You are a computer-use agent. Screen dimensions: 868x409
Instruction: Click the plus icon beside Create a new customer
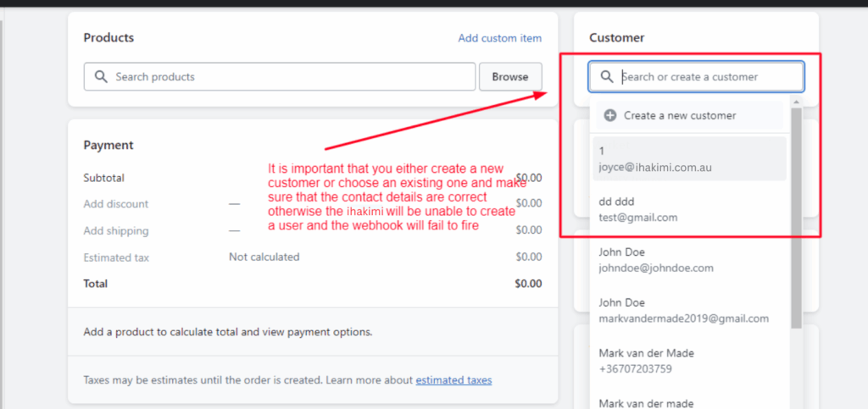(x=610, y=116)
